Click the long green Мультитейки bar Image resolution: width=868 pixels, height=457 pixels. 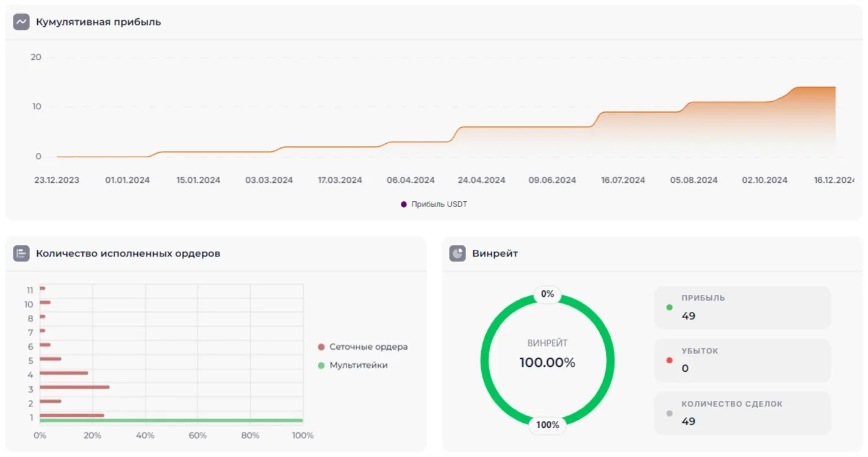(x=171, y=420)
